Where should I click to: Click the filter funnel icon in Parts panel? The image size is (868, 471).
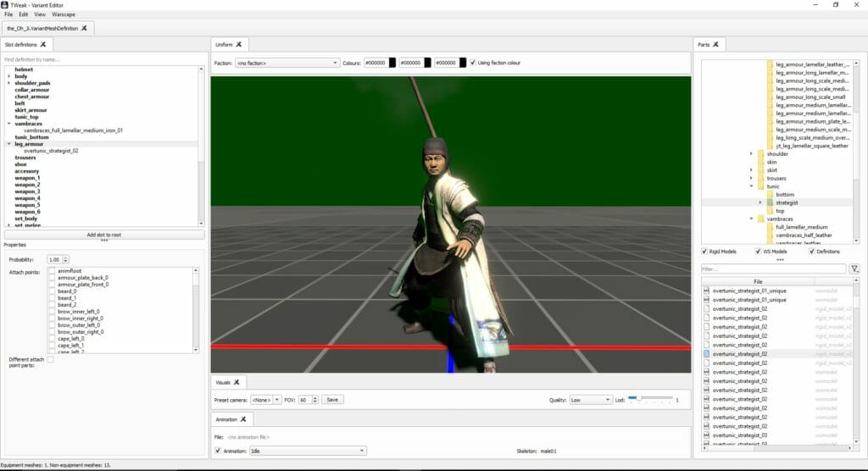854,269
